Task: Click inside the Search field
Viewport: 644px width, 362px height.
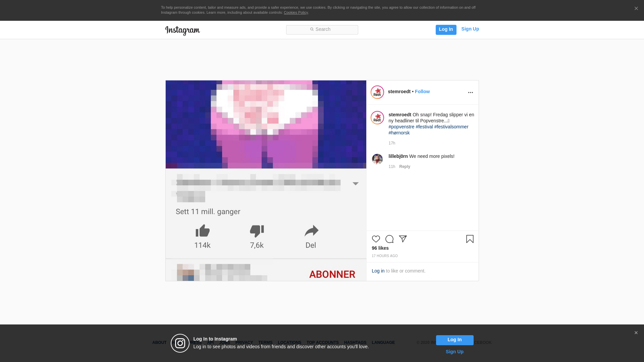Action: tap(322, 29)
